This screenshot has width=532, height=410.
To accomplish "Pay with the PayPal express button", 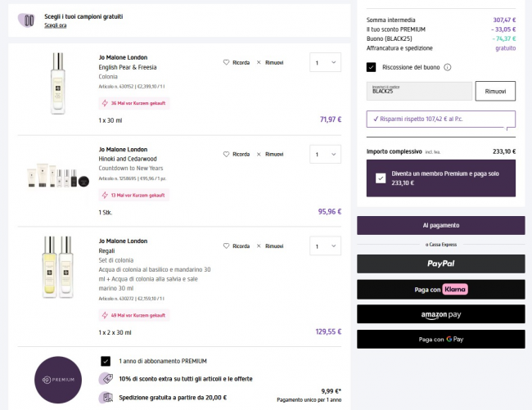I will tap(440, 264).
